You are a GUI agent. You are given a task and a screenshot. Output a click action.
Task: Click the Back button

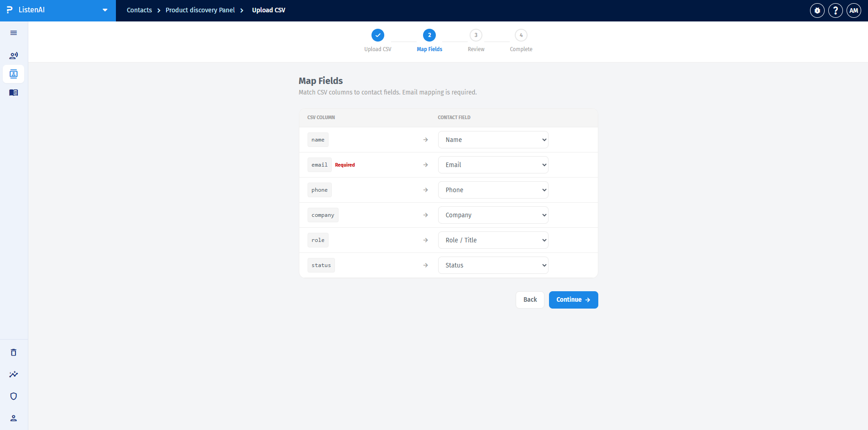pos(530,300)
